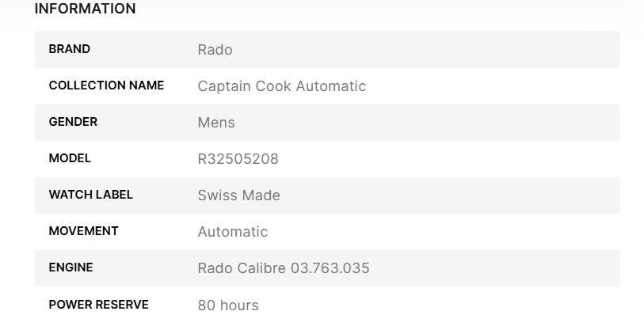Select the Captain Cook Automatic value
Screen dimensions: 644x330
pos(281,86)
